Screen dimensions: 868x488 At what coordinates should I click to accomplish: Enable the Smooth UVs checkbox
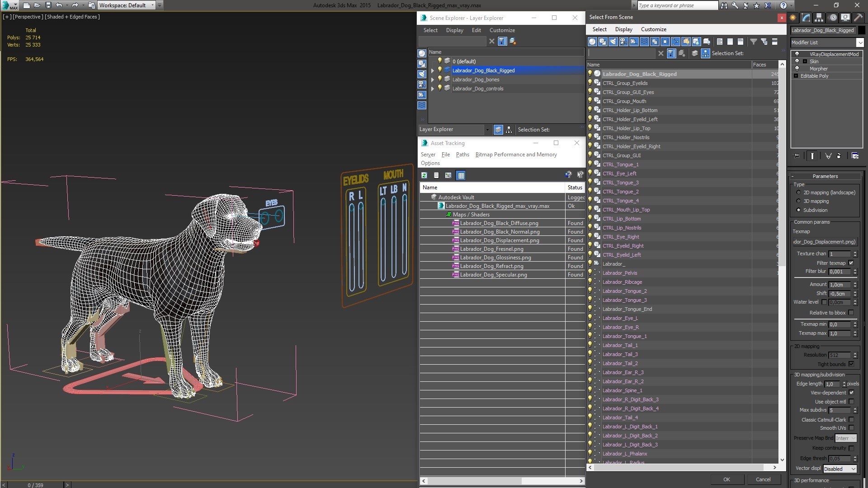[x=851, y=428]
